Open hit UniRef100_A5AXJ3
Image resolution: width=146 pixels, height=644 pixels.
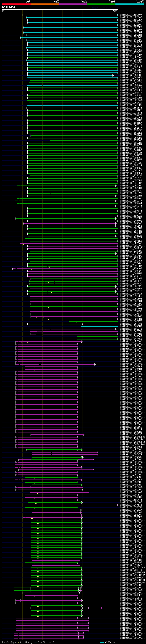(131, 22)
